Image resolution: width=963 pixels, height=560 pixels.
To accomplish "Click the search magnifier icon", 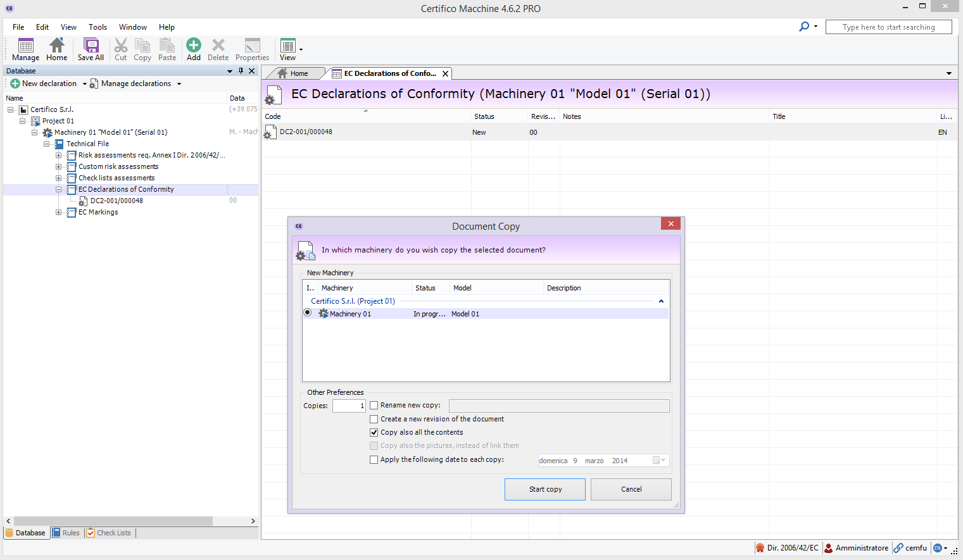I will point(804,27).
